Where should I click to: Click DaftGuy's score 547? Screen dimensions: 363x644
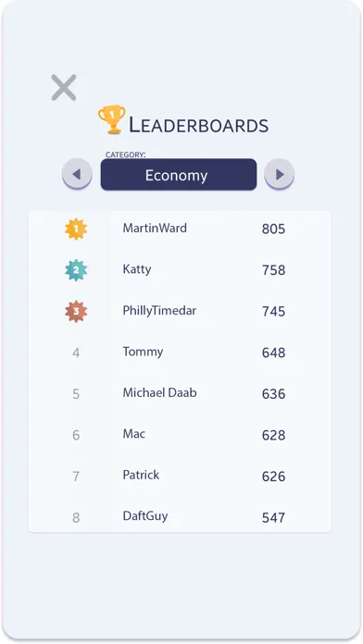click(x=273, y=518)
